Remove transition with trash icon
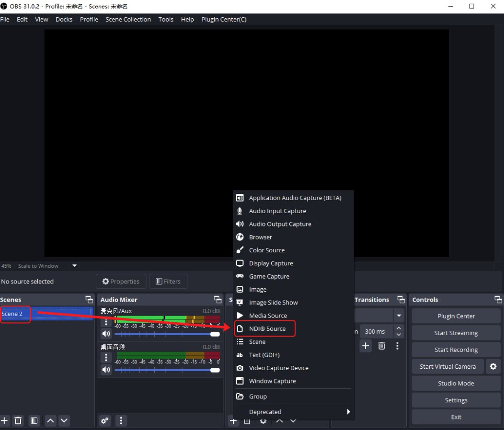 coord(381,346)
